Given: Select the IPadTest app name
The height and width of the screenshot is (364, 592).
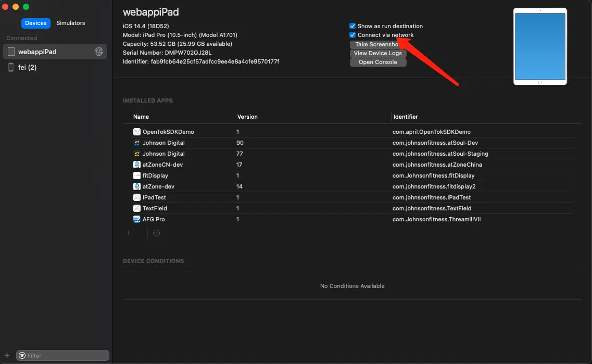Looking at the screenshot, I should tap(154, 197).
